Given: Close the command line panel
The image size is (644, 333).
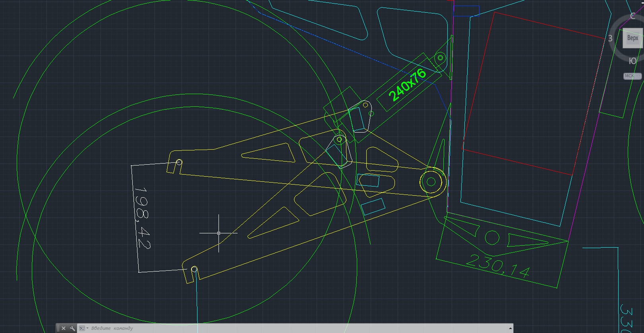Looking at the screenshot, I should pyautogui.click(x=64, y=328).
